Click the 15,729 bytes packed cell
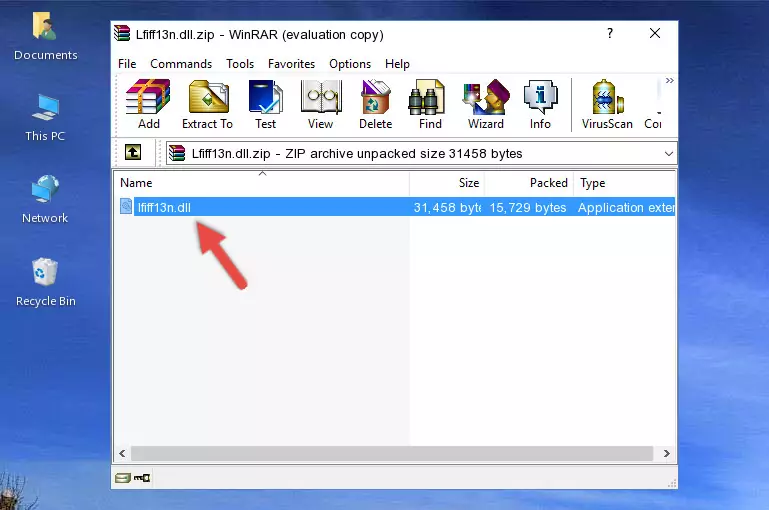 click(x=528, y=207)
